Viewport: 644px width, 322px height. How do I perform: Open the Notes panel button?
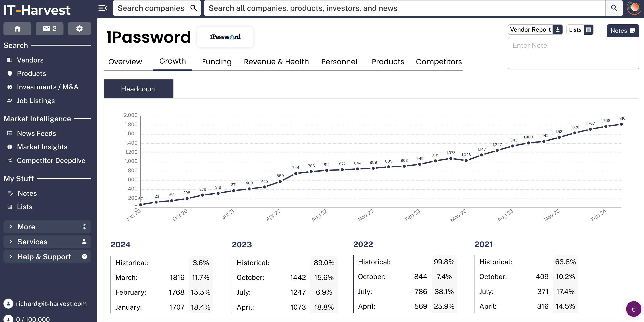point(623,31)
